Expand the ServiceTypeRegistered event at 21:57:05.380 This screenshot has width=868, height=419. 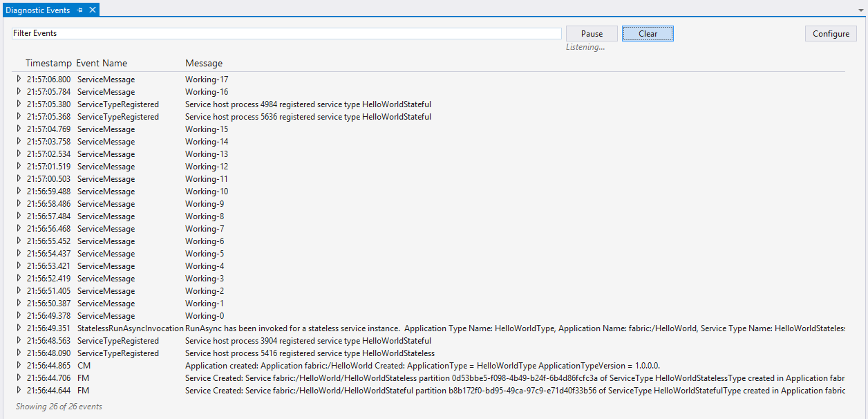point(19,104)
